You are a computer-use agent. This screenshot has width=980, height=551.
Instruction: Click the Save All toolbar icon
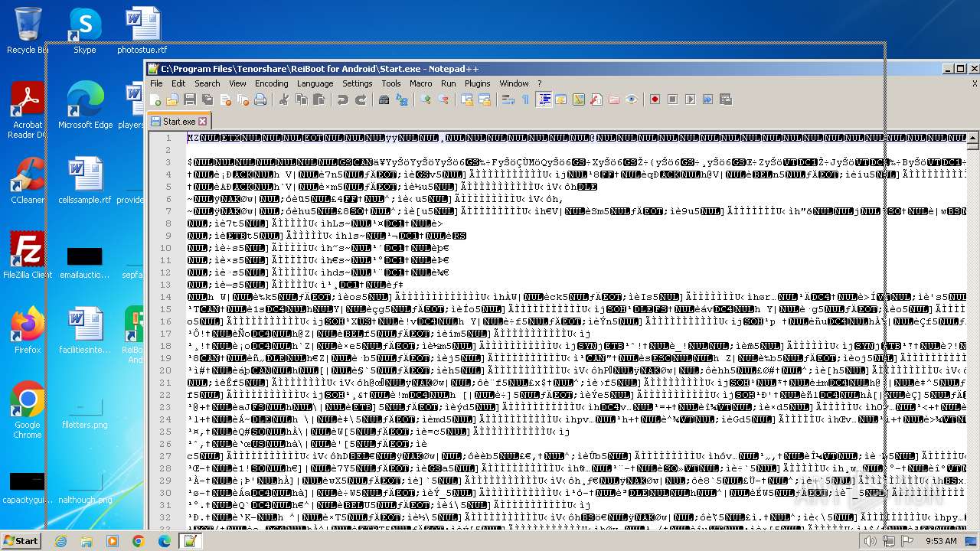click(207, 99)
